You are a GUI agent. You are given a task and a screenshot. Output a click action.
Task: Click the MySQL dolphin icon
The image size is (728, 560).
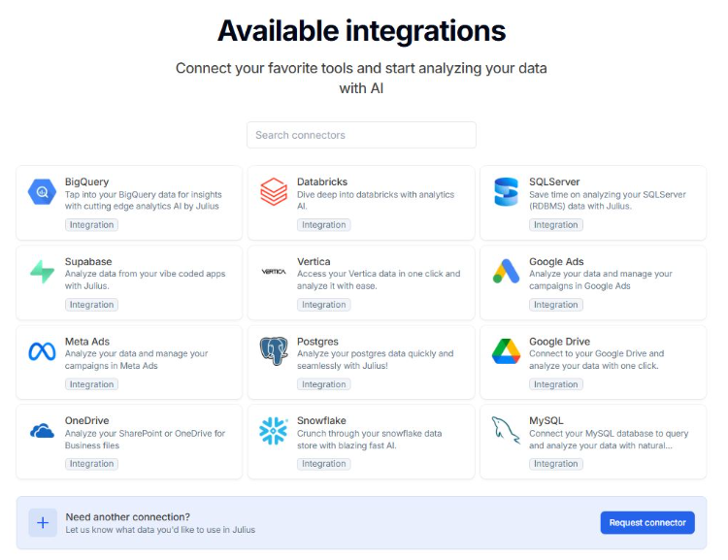[506, 430]
